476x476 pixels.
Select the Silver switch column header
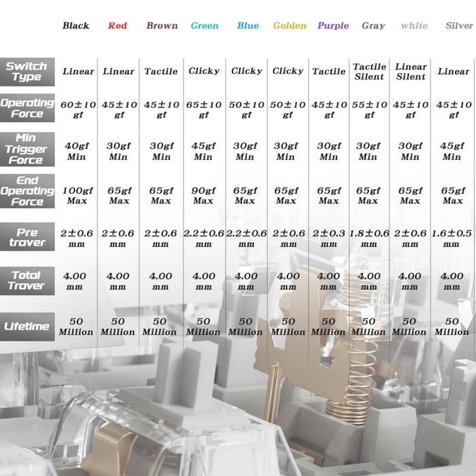click(x=459, y=26)
